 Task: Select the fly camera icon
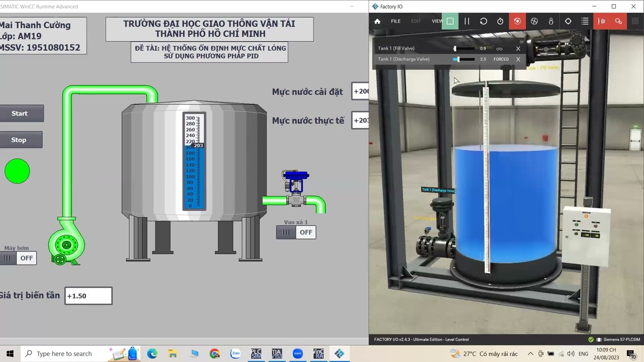pos(534,21)
